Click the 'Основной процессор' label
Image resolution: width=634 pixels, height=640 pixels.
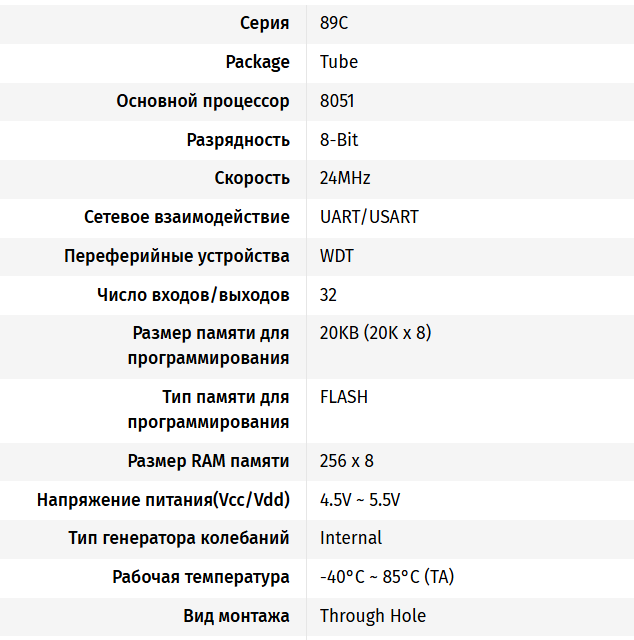click(203, 101)
